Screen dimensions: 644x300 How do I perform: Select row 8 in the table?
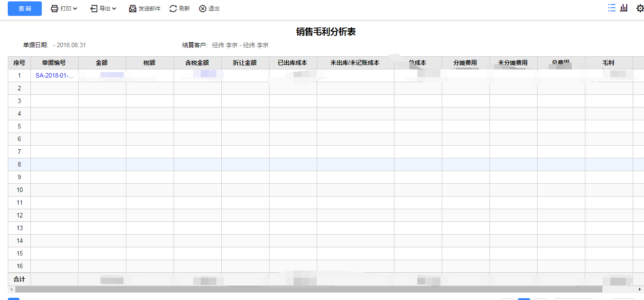click(x=19, y=164)
